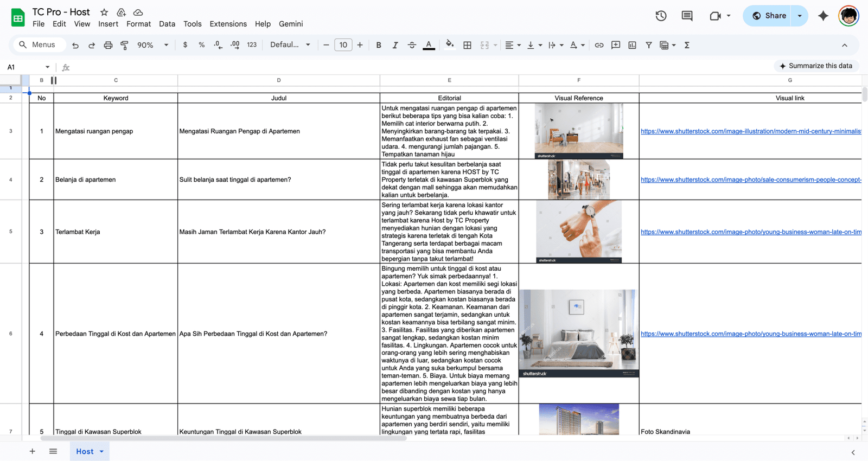The height and width of the screenshot is (461, 868).
Task: Toggle italic formatting
Action: click(x=395, y=45)
